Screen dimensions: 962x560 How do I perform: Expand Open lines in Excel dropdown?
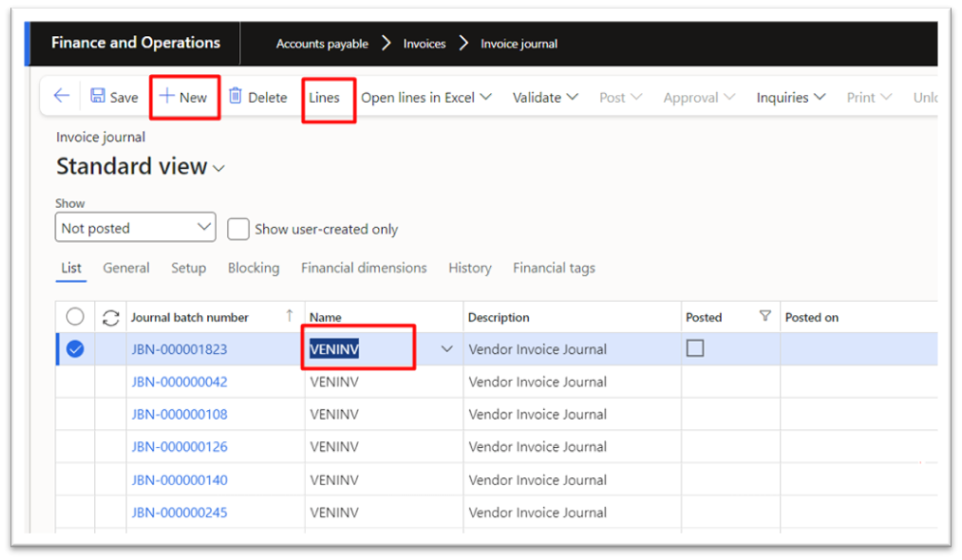point(425,98)
